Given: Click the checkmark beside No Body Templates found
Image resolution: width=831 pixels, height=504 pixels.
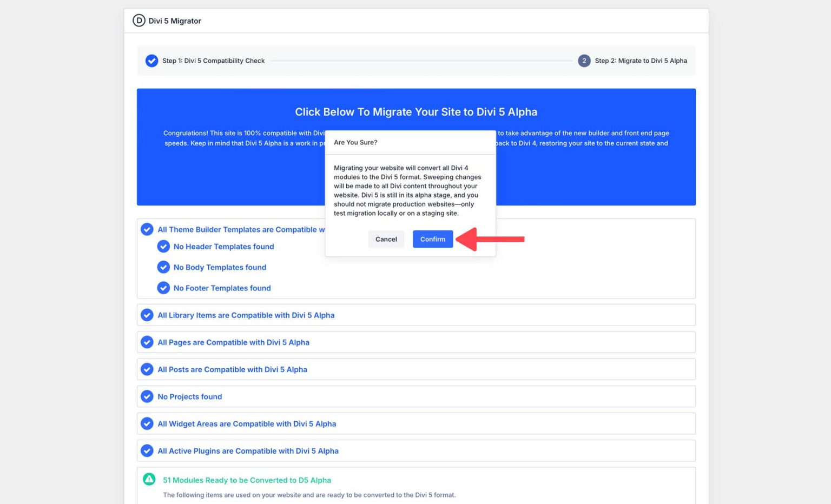Looking at the screenshot, I should coord(163,267).
